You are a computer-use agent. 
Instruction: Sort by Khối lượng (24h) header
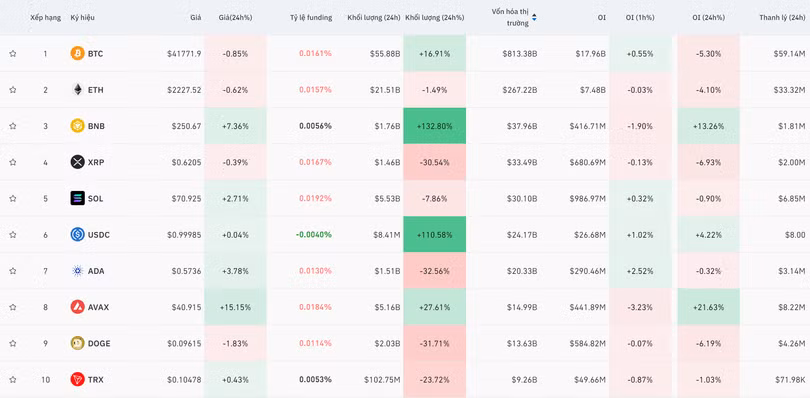(x=374, y=18)
